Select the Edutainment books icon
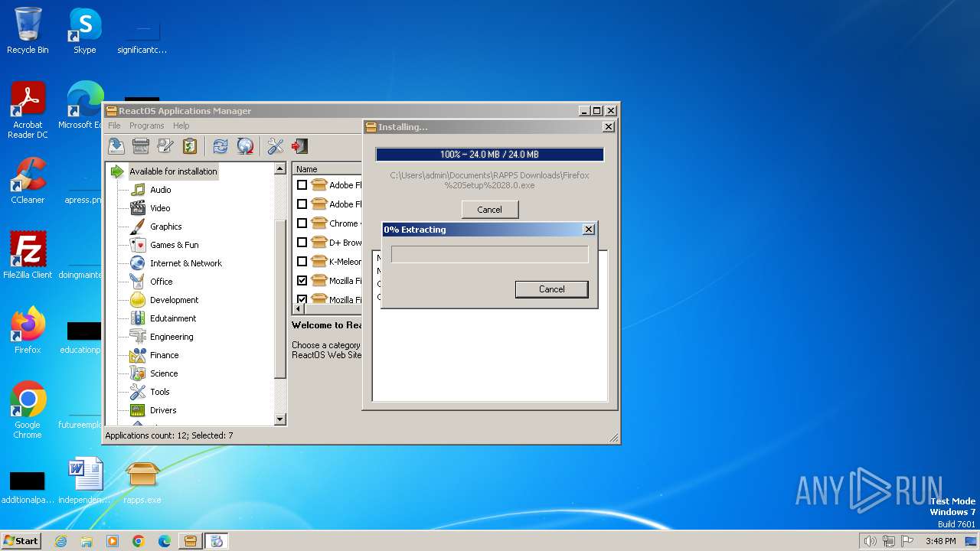 (138, 318)
